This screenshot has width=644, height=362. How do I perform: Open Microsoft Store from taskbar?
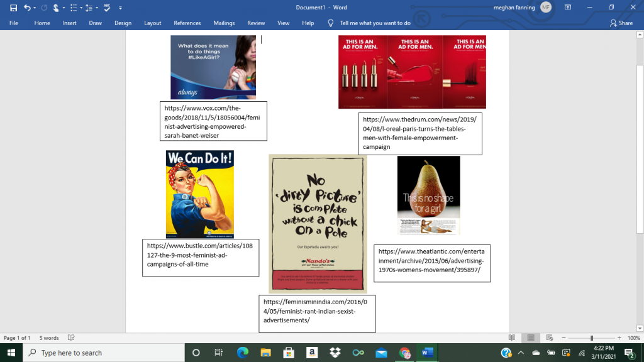289,353
